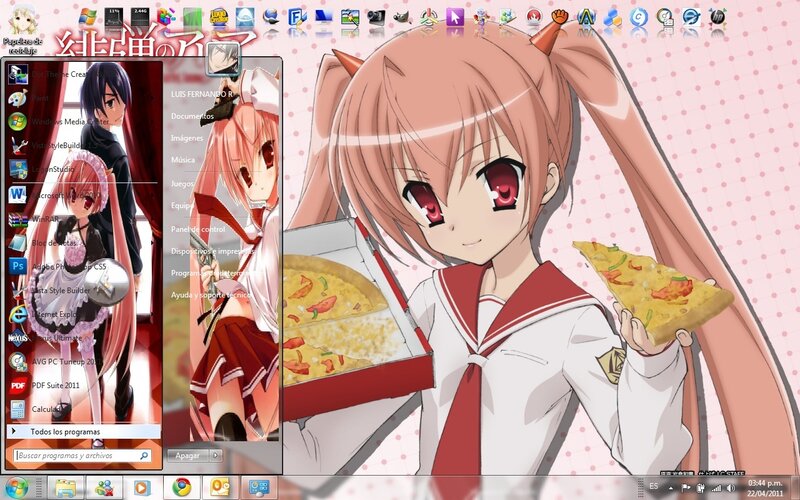The width and height of the screenshot is (800, 500).
Task: Open the volume speaker icon in the tray
Action: point(731,488)
